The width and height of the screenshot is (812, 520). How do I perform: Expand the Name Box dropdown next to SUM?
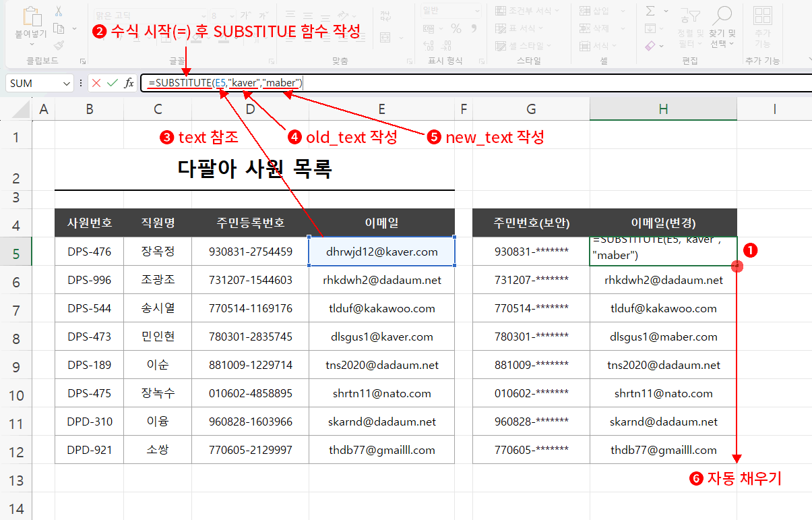click(x=66, y=83)
